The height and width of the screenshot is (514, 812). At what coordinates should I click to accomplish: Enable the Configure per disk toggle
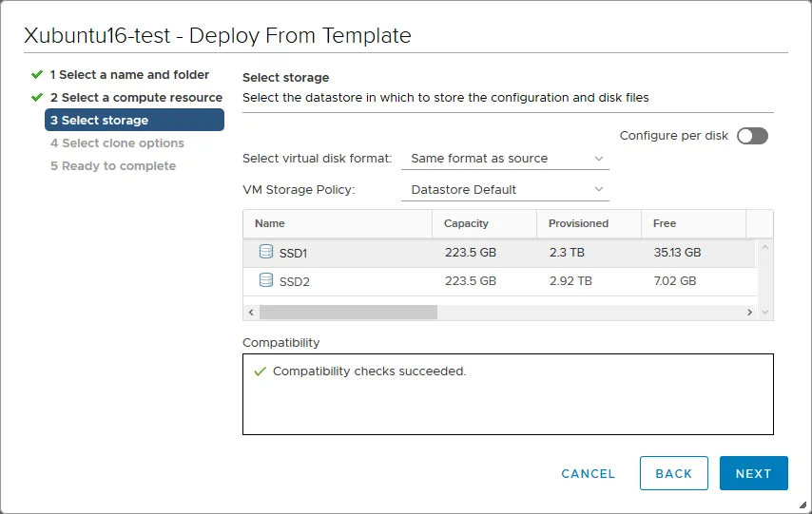[752, 136]
